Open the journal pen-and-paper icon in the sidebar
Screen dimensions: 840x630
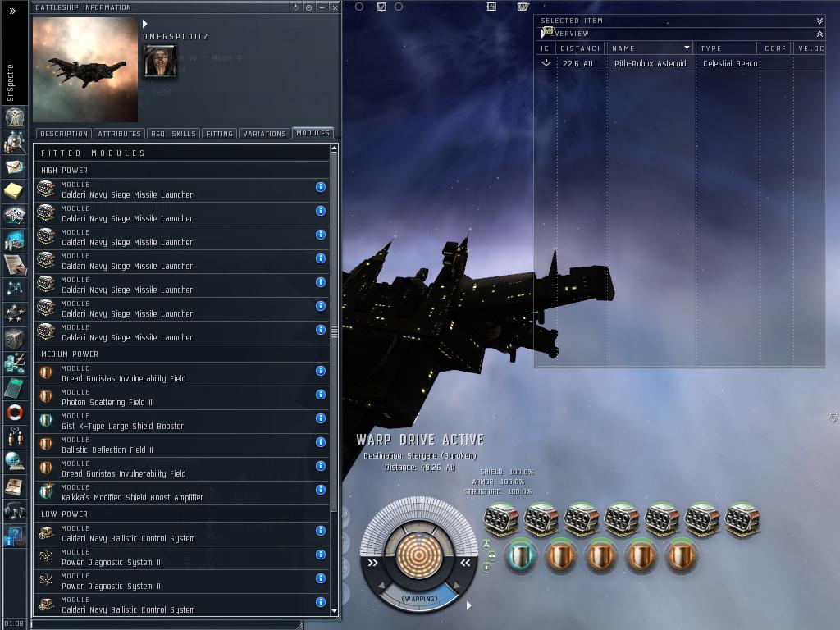(15, 264)
